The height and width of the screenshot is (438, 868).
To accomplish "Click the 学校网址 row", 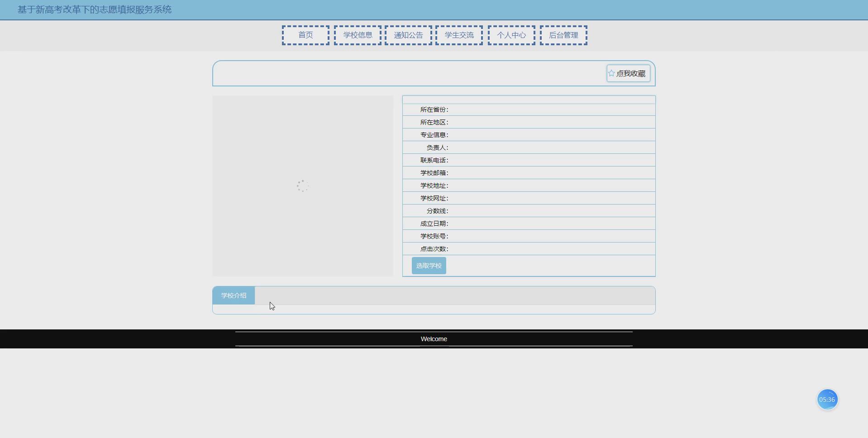I will [529, 198].
